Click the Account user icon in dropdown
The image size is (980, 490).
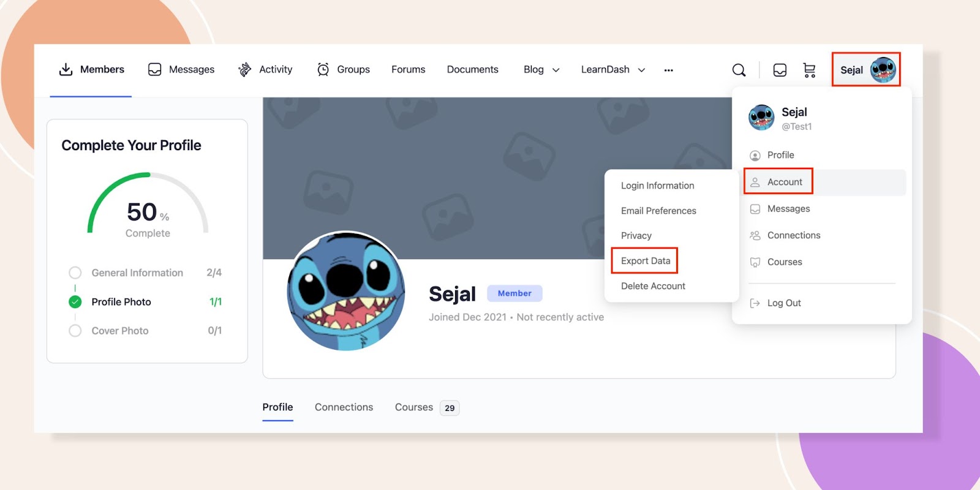[755, 182]
